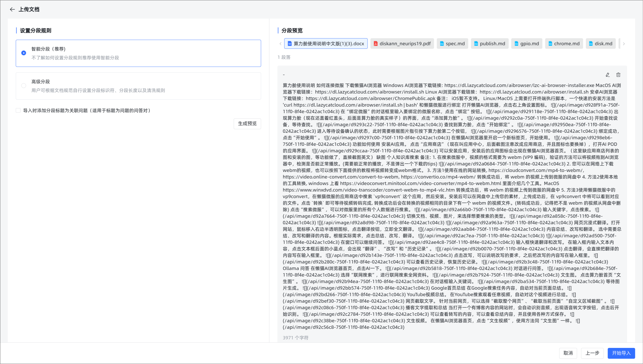Edit the segment with the pencil icon

[x=608, y=75]
